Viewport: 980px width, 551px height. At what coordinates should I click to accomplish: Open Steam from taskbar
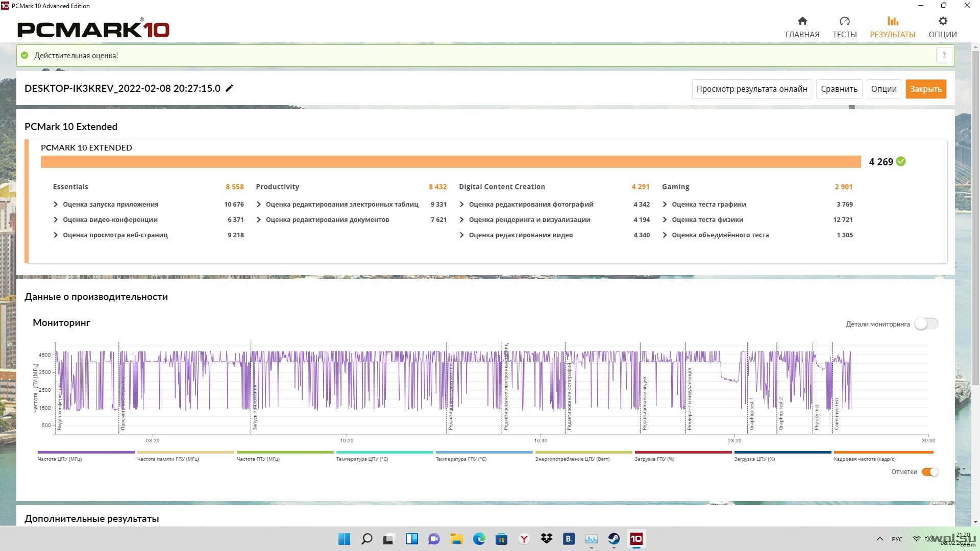point(614,539)
